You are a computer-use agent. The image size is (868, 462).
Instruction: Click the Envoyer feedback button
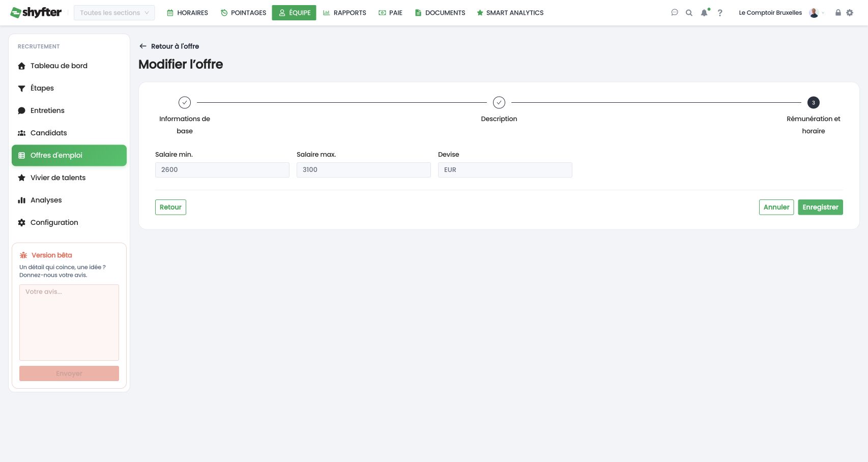(69, 373)
